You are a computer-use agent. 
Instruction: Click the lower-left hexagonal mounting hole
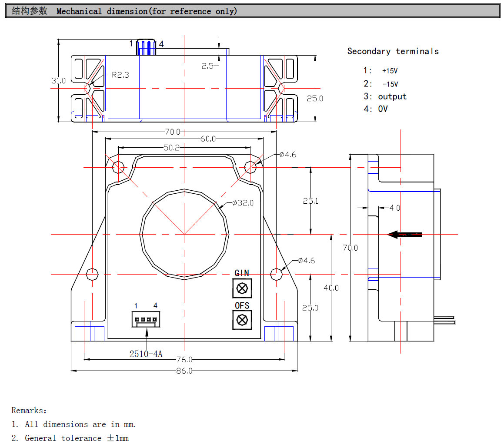click(x=92, y=274)
